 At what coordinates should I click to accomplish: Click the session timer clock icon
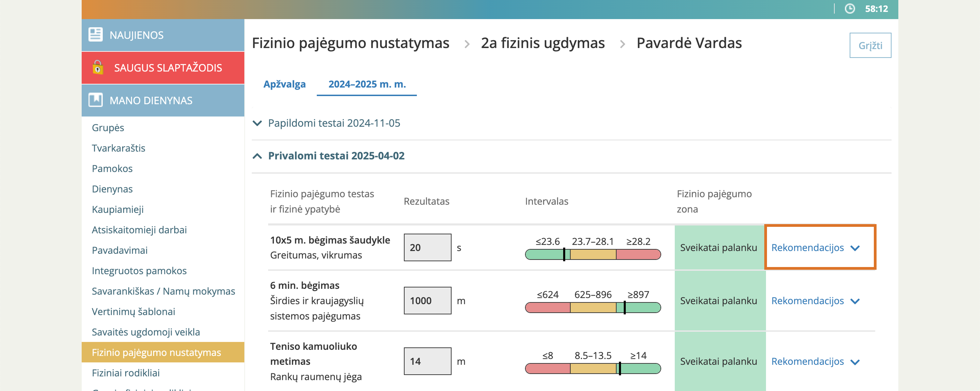coord(850,9)
